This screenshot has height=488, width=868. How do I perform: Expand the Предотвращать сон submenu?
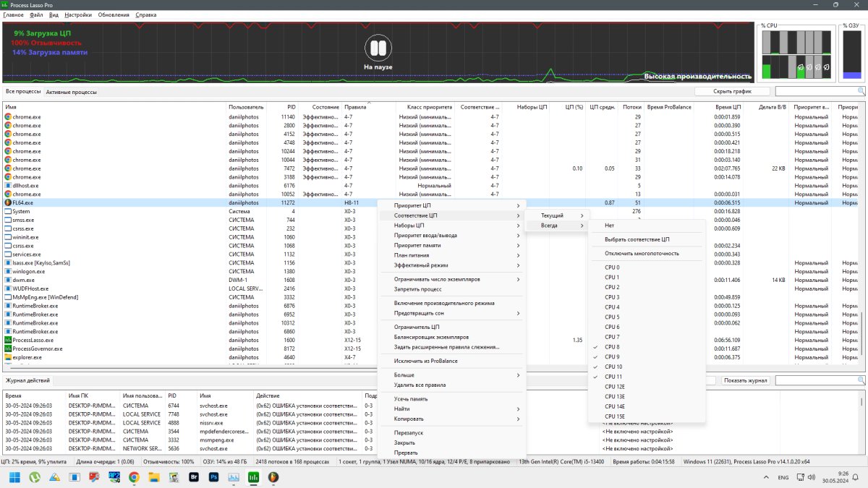click(451, 313)
